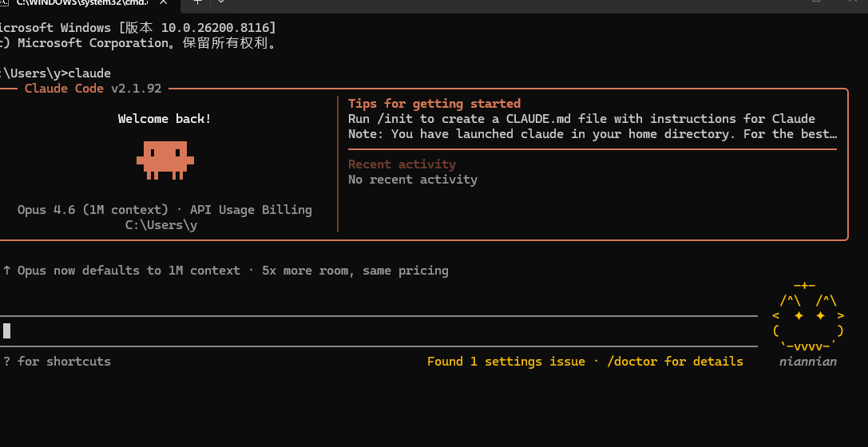The image size is (868, 447).
Task: Click the Recent activity heading
Action: pyautogui.click(x=402, y=164)
